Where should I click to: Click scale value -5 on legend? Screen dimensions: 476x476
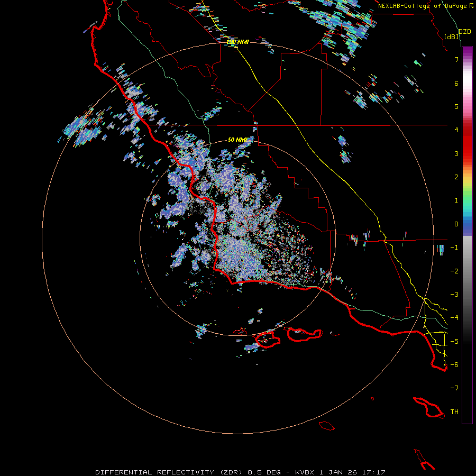pyautogui.click(x=454, y=342)
